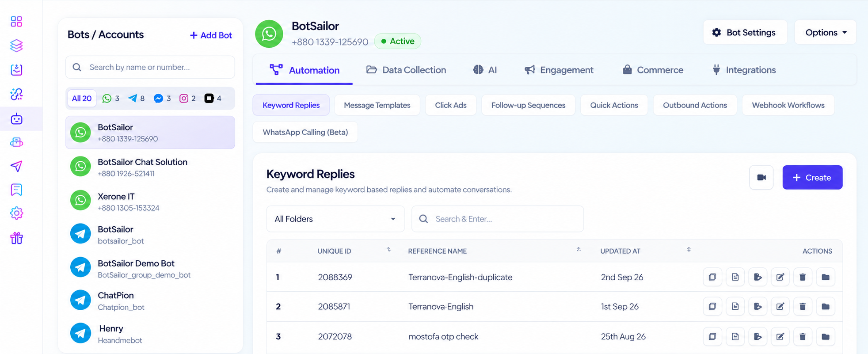Click the stacked layers sidebar icon
Screen dimensions: 868x354
(x=16, y=46)
